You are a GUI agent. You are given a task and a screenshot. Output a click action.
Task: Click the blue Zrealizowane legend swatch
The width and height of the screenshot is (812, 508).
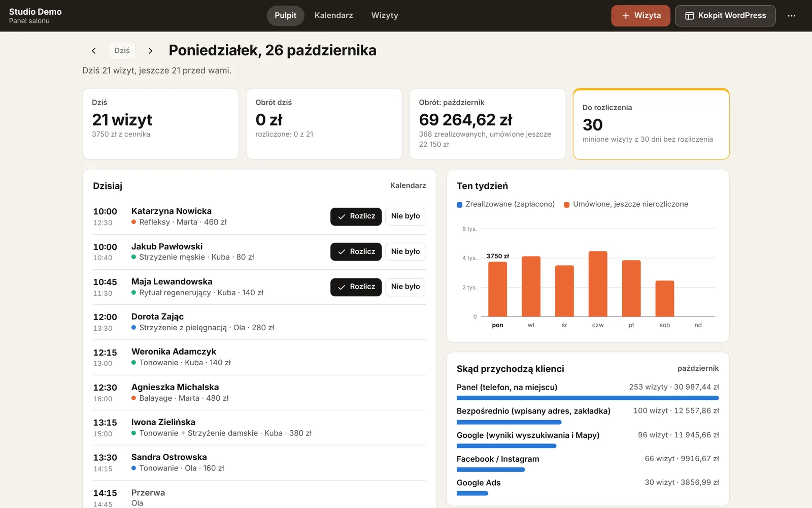pyautogui.click(x=460, y=205)
